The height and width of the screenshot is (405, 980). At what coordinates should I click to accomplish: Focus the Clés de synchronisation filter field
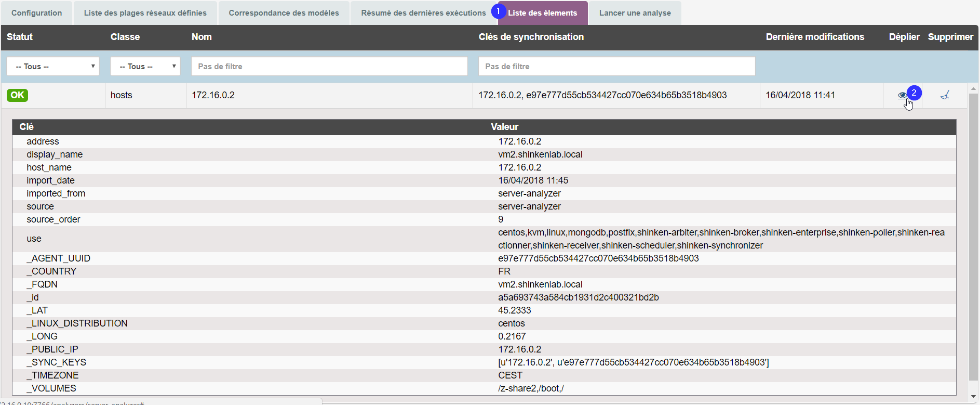pyautogui.click(x=616, y=67)
